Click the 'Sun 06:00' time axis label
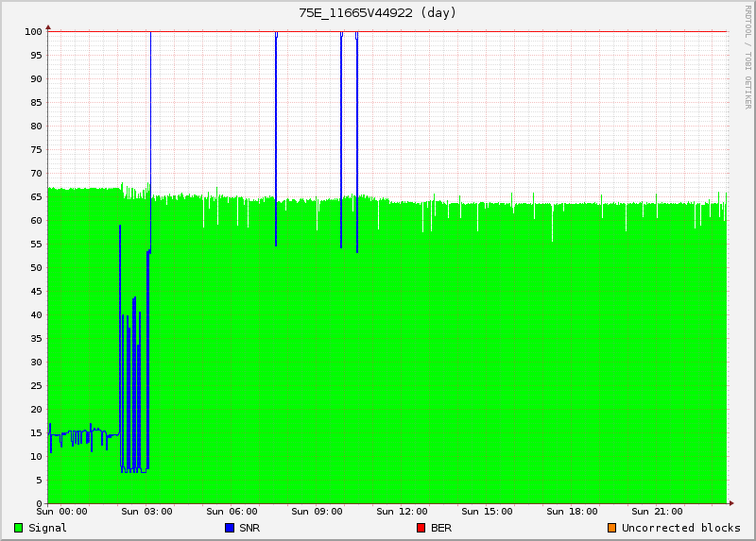756x541 pixels. [x=232, y=512]
